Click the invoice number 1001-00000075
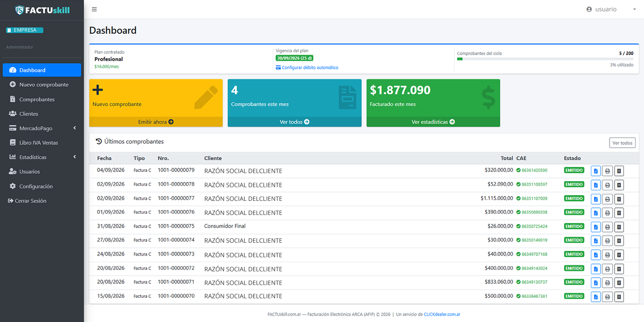The image size is (644, 322). pyautogui.click(x=176, y=226)
